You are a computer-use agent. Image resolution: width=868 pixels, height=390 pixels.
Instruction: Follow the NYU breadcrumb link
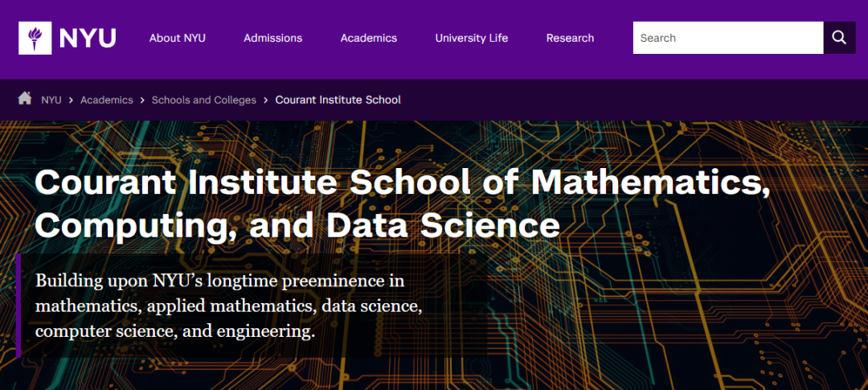tap(51, 100)
